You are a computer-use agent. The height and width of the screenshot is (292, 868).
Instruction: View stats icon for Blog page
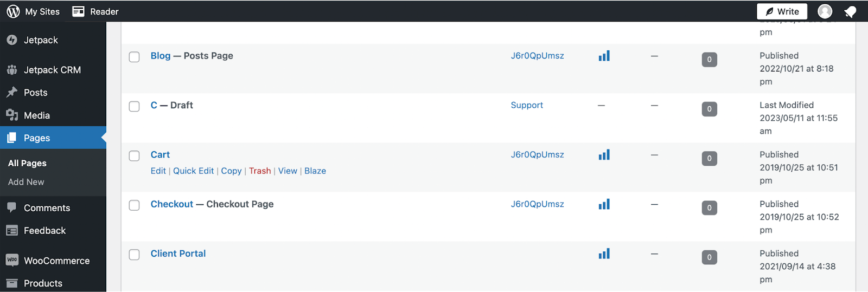pos(604,56)
